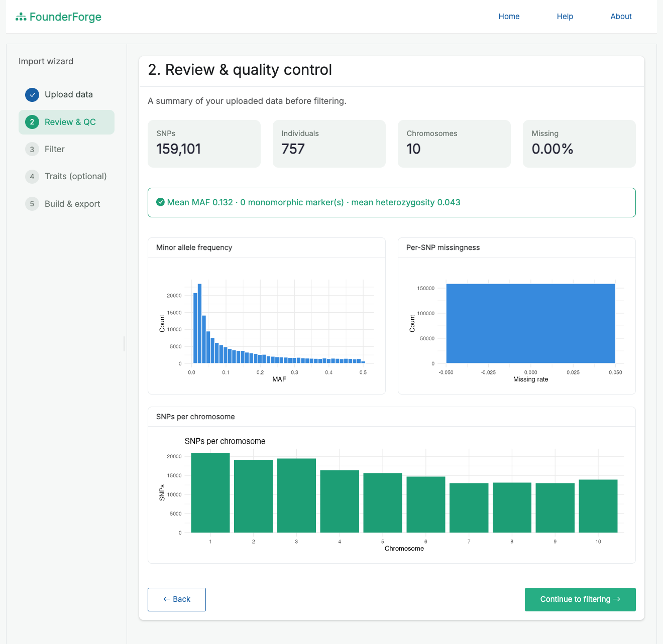Select Build & export wizard step
The height and width of the screenshot is (644, 663).
click(x=66, y=204)
